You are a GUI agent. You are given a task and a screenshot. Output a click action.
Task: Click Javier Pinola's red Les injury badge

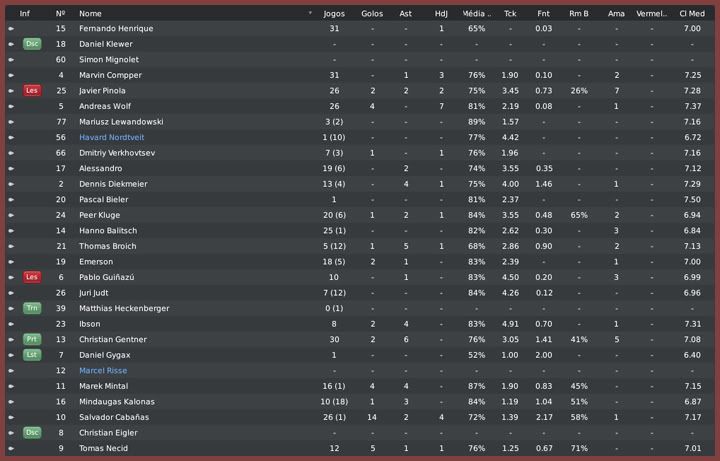click(32, 91)
